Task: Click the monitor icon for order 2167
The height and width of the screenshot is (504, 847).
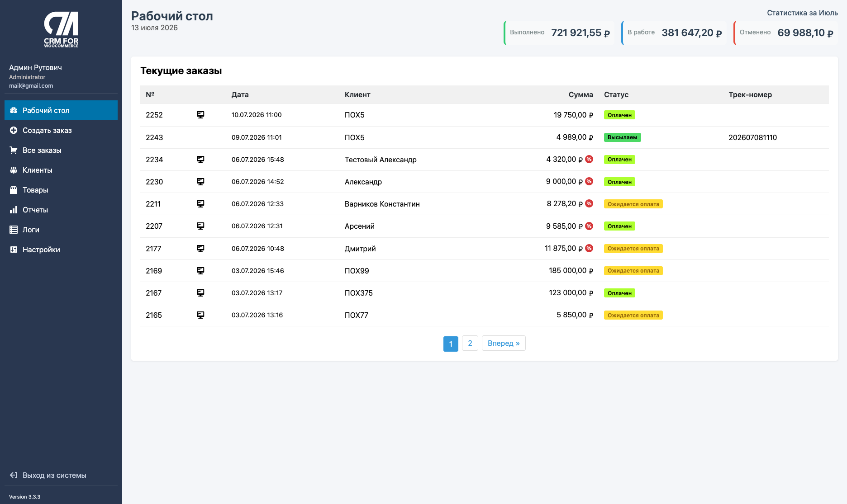Action: [200, 293]
